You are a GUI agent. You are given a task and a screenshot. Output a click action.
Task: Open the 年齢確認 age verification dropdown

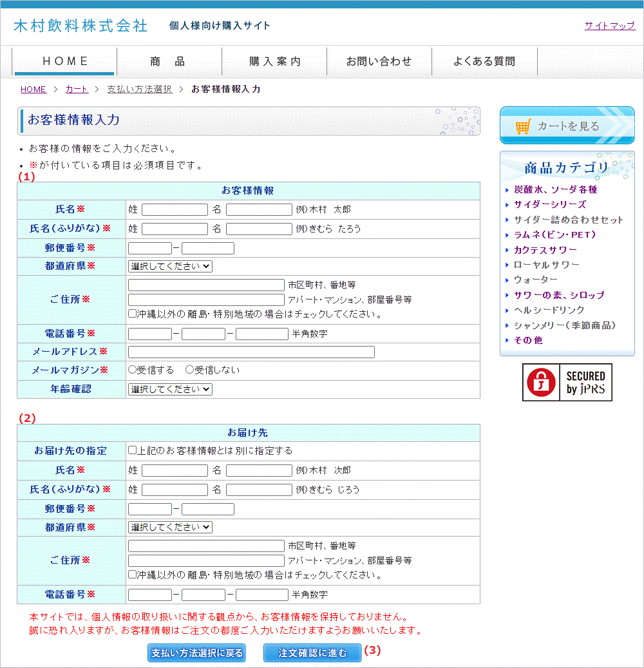coord(170,389)
